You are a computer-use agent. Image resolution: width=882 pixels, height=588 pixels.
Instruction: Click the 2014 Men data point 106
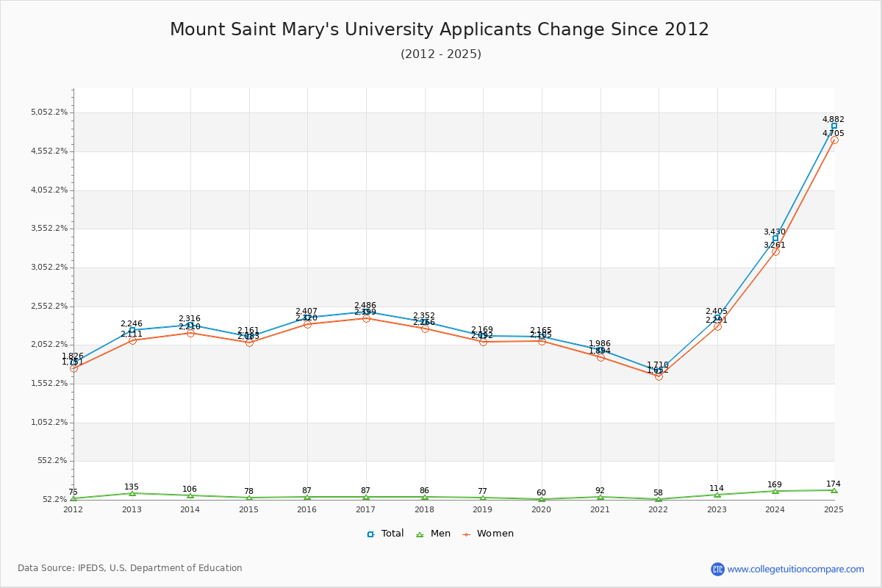pos(190,495)
